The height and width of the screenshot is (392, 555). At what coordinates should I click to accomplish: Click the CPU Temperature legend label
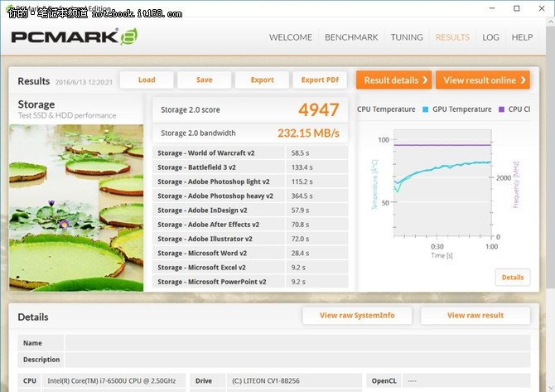coord(386,109)
